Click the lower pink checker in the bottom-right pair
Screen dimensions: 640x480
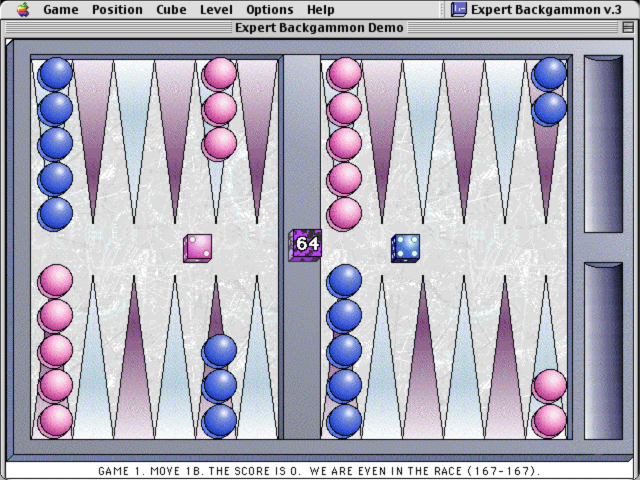549,421
